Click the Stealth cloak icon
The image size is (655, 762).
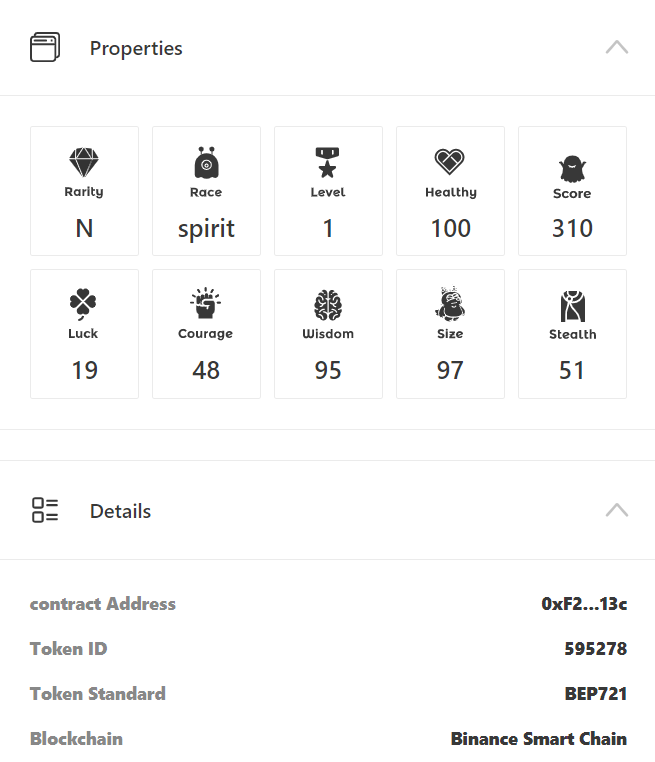tap(572, 306)
